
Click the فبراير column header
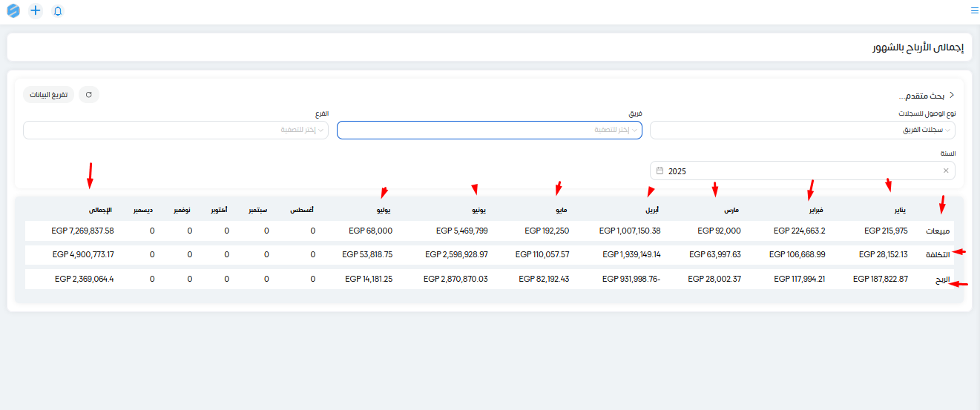pos(815,211)
